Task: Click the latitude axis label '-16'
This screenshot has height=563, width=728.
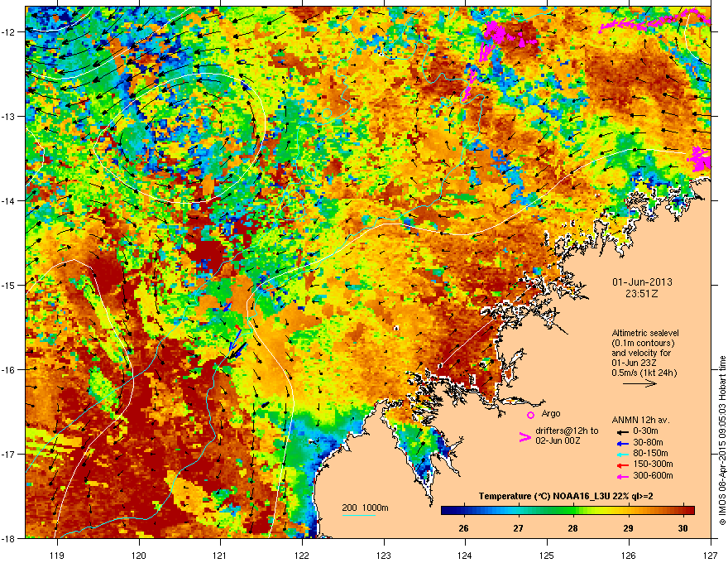Action: pyautogui.click(x=9, y=369)
